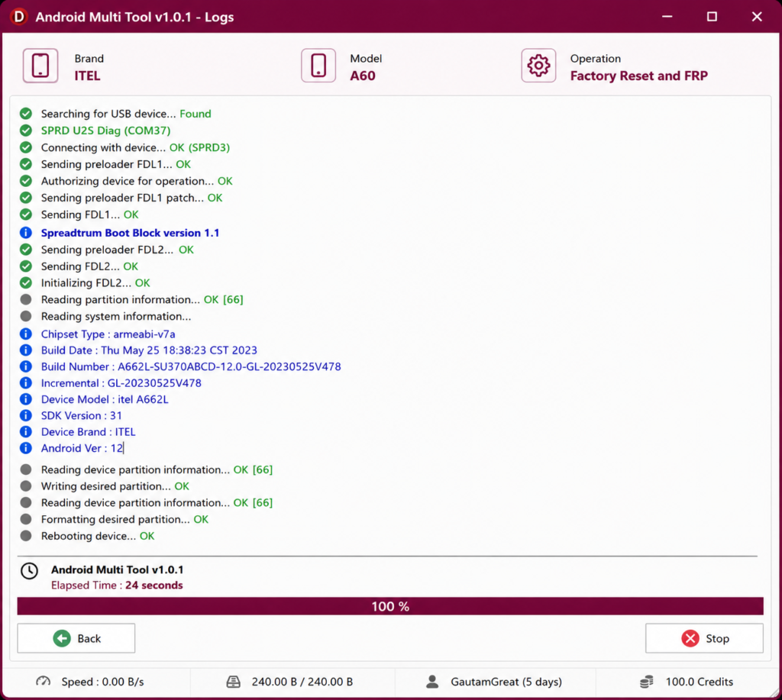Viewport: 782px width, 700px height.
Task: Maximize the Android Multi Tool window
Action: pos(713,17)
